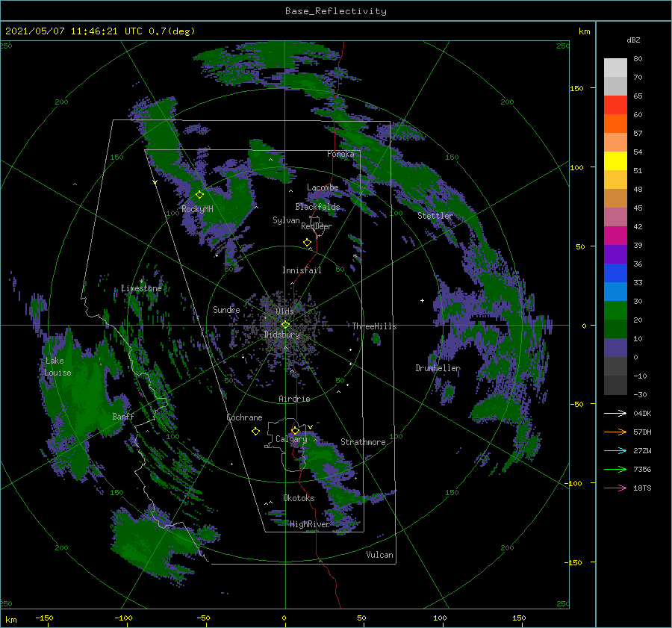Click the Sylvan label
The image size is (672, 628).
pyautogui.click(x=286, y=220)
